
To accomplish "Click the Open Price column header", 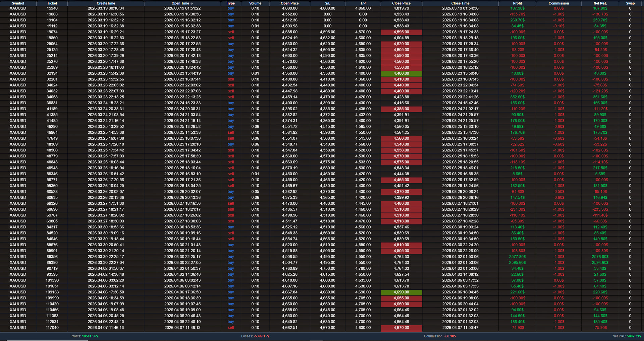I will point(289,3).
